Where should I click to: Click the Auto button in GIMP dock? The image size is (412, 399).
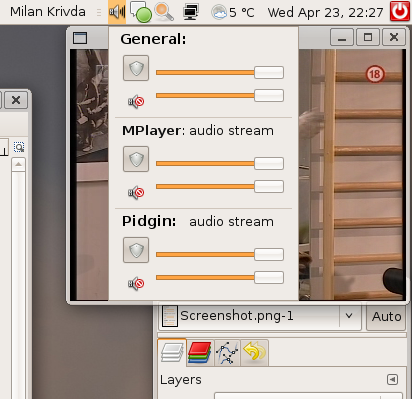click(x=387, y=317)
